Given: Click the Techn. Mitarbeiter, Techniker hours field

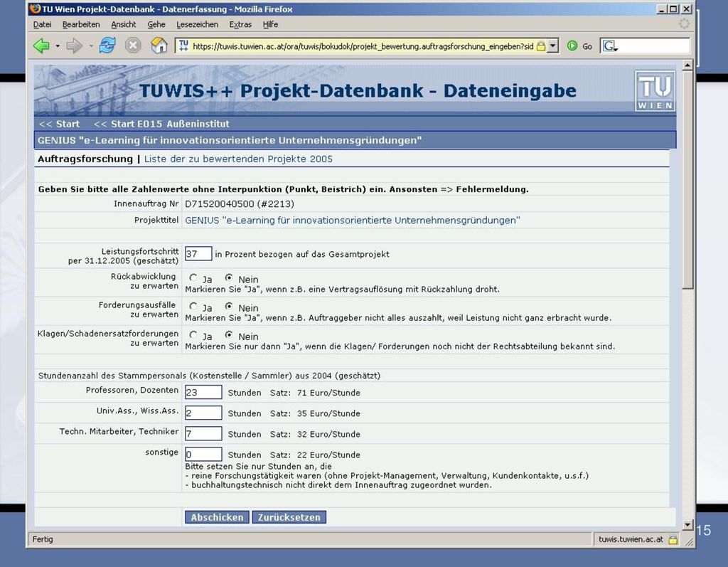Looking at the screenshot, I should click(x=203, y=434).
